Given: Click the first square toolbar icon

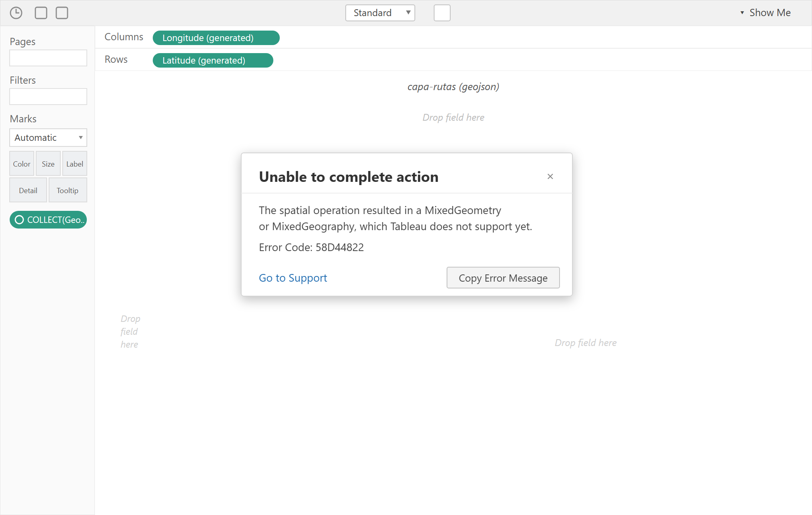Looking at the screenshot, I should coord(41,13).
